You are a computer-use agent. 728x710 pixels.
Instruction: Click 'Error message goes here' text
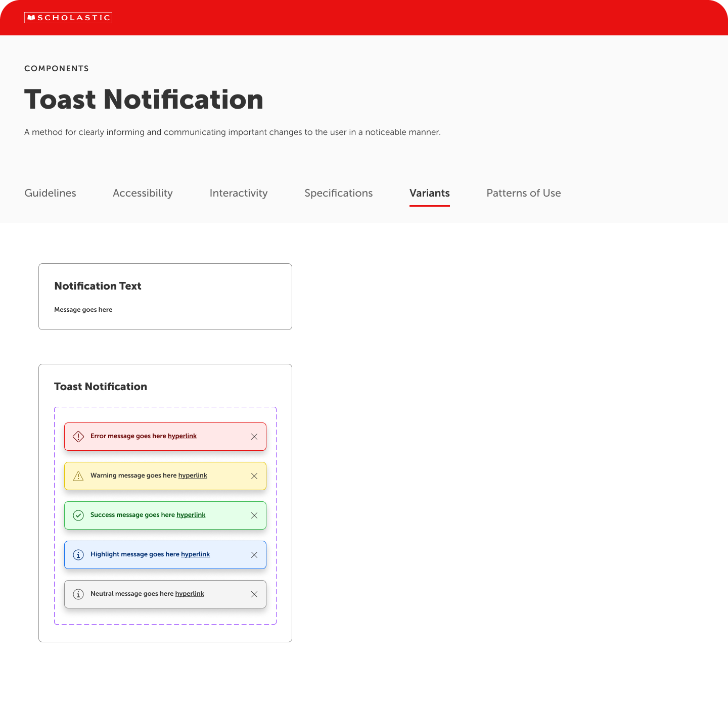(x=128, y=436)
